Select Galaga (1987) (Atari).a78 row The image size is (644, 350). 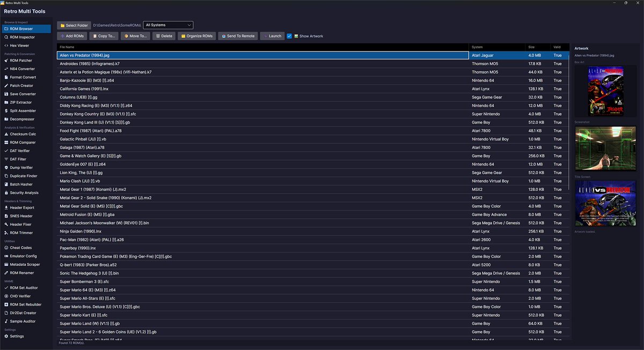pyautogui.click(x=312, y=147)
